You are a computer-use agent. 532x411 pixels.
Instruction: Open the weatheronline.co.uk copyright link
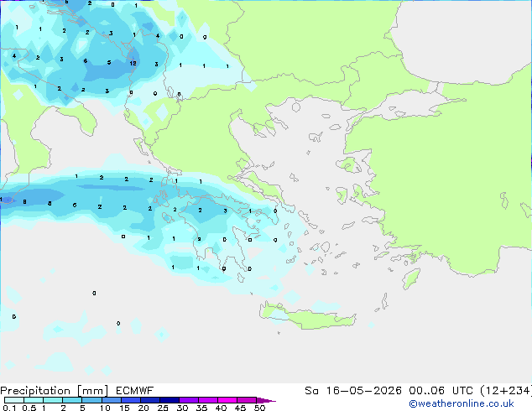[462, 403]
